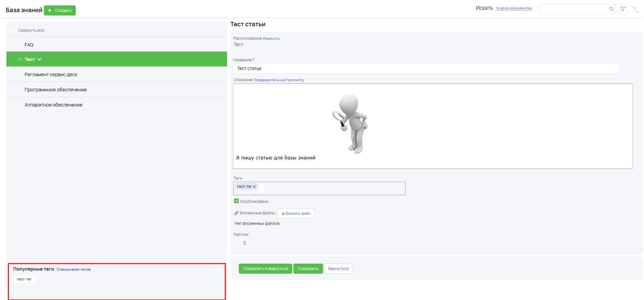This screenshot has height=300, width=644.
Task: Click Сохранить и вернуться button
Action: (265, 269)
